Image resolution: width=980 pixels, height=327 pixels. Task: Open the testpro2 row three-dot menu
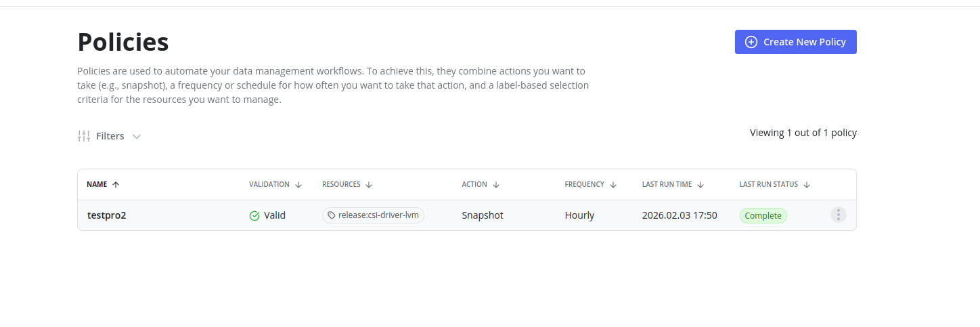pos(838,215)
